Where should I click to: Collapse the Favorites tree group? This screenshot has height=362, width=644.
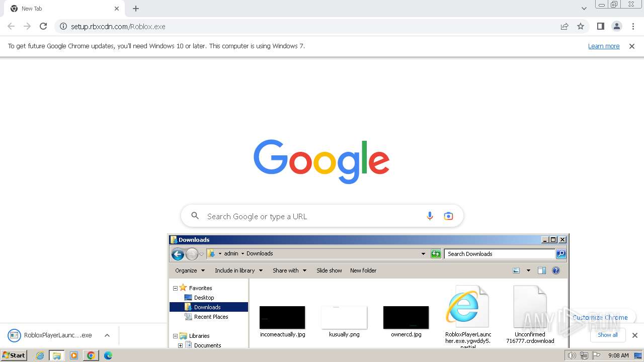click(x=175, y=288)
